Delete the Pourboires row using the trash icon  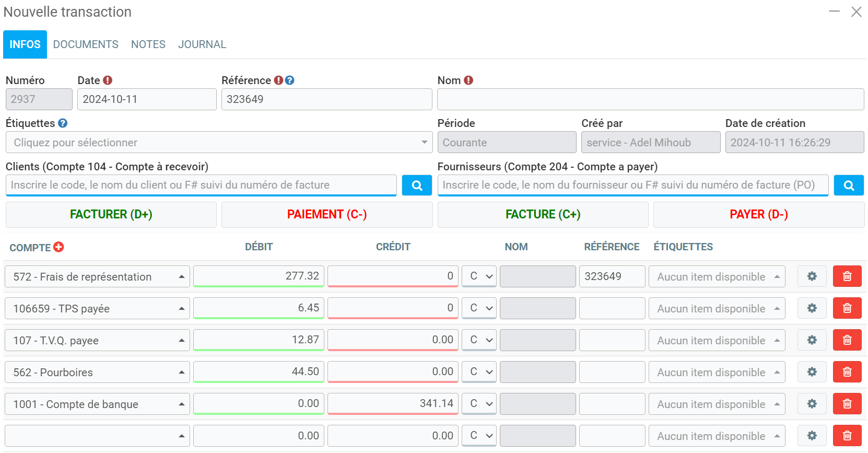[847, 372]
